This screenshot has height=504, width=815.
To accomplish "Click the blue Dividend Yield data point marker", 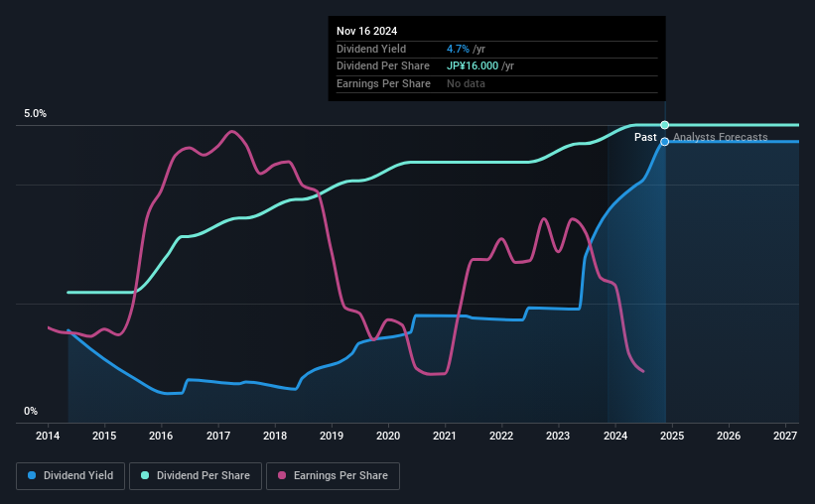I will (x=665, y=142).
